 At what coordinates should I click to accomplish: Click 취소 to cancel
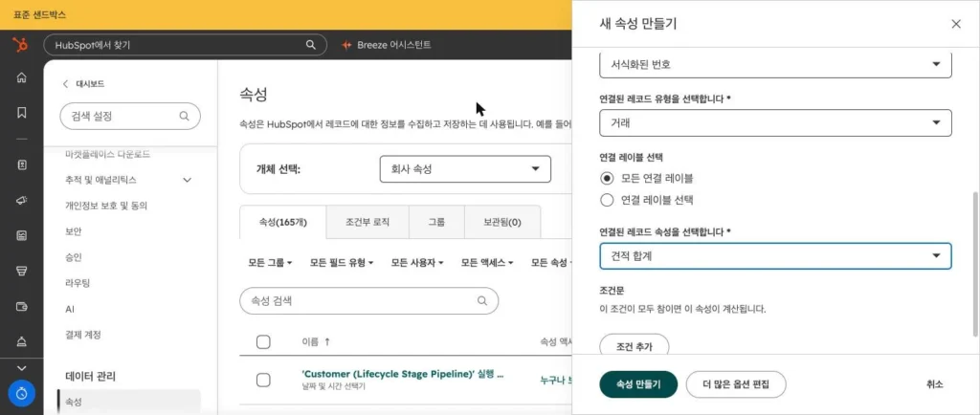935,384
